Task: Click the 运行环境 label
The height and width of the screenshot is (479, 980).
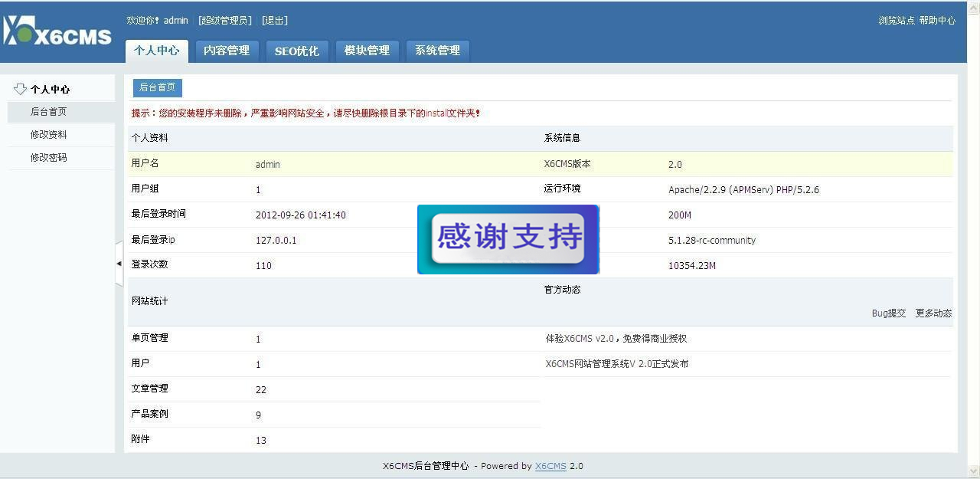Action: click(562, 189)
